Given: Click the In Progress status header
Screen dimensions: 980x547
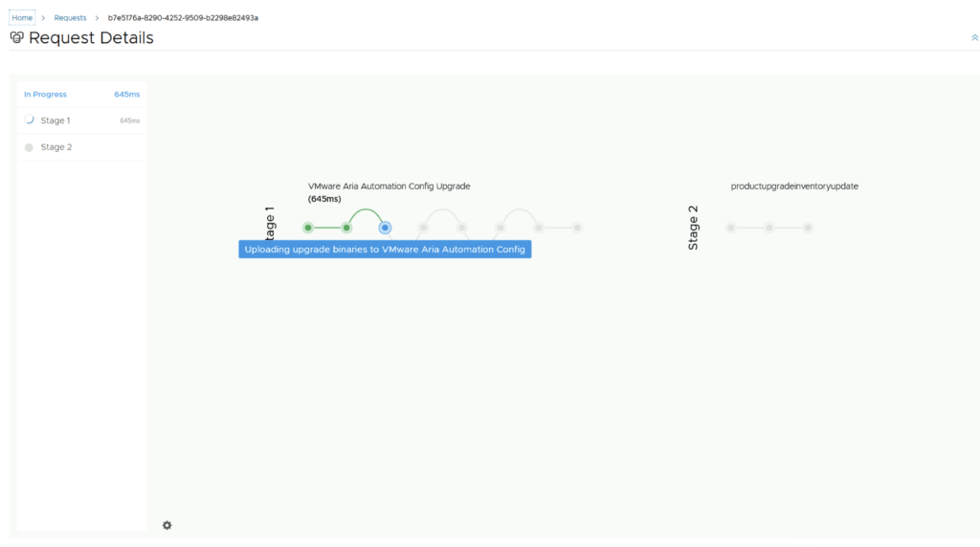Looking at the screenshot, I should tap(46, 95).
